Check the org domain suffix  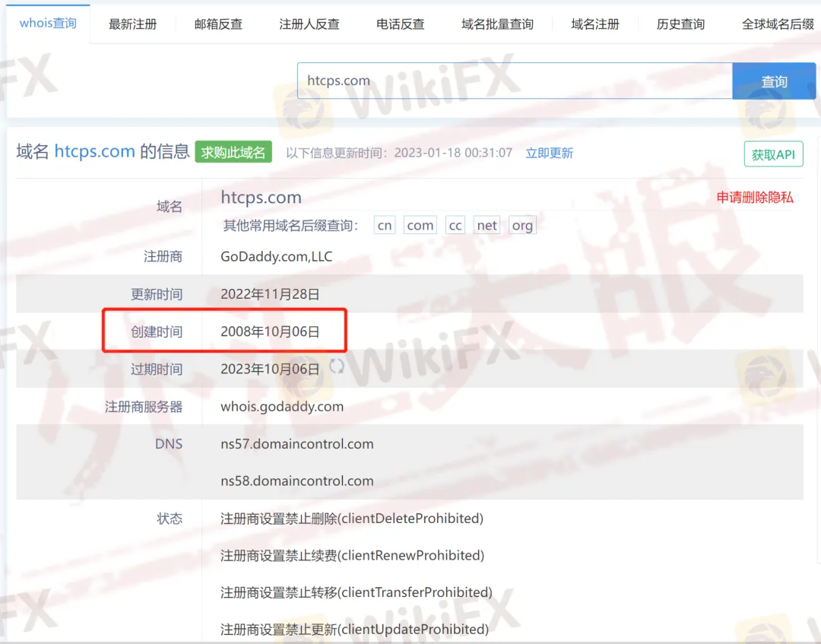[x=522, y=225]
